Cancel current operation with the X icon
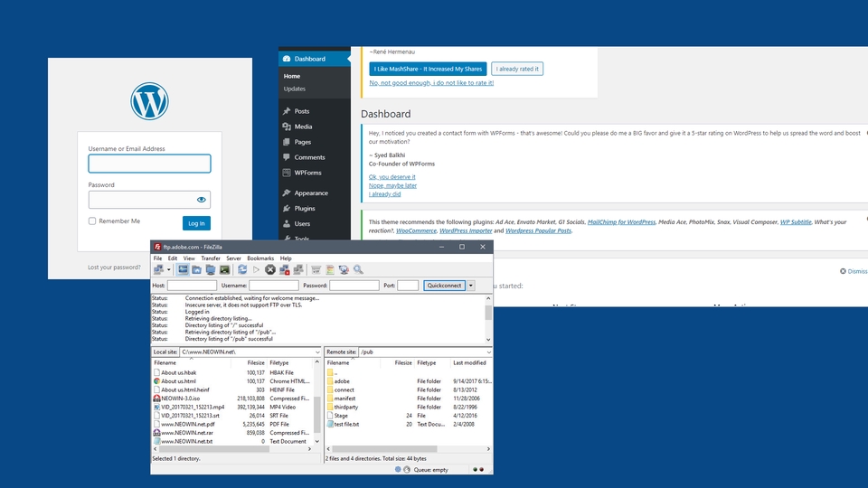868x488 pixels. coord(270,269)
